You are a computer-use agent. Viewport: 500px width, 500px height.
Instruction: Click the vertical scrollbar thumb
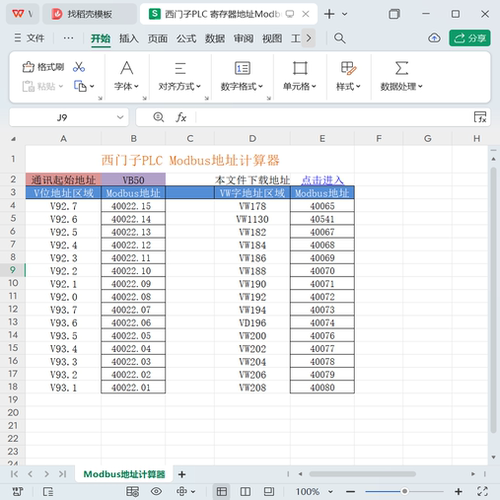pos(494,300)
